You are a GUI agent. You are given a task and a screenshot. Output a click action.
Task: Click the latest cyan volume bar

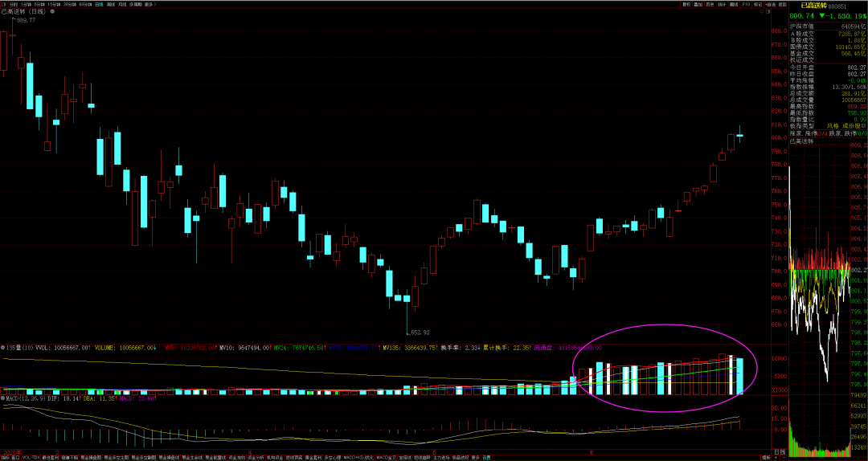click(739, 376)
